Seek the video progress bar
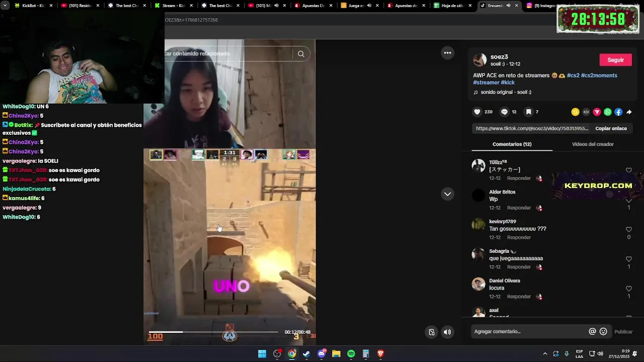The width and height of the screenshot is (644, 362). 213,332
